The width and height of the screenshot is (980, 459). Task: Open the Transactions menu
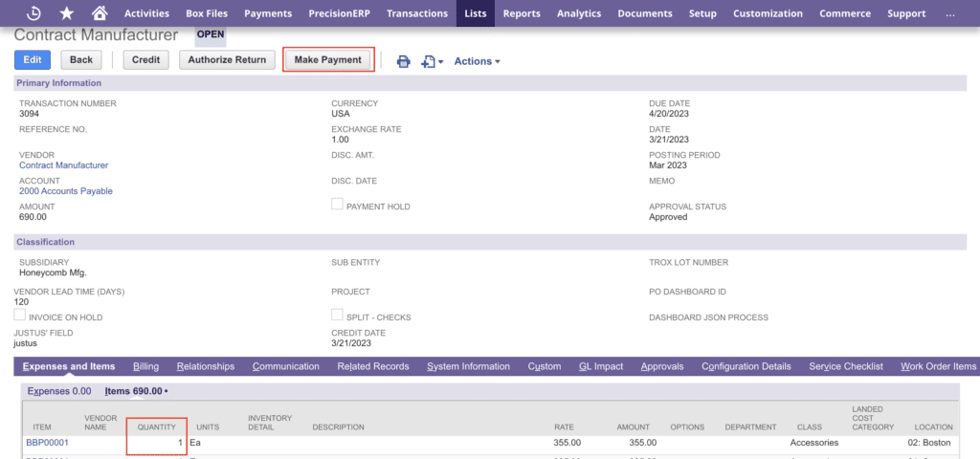point(419,13)
